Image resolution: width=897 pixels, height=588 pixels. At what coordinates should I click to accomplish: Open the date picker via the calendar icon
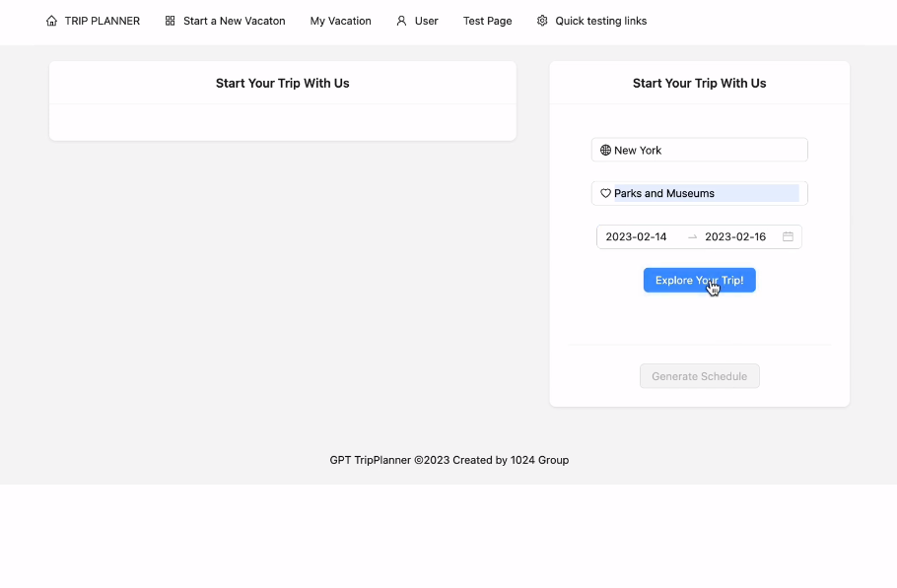tap(788, 237)
